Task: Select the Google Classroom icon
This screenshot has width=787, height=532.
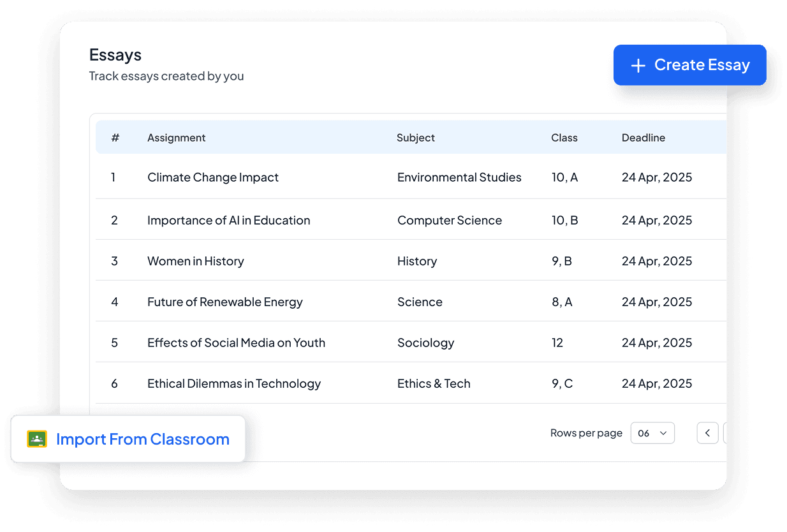Action: click(x=37, y=439)
